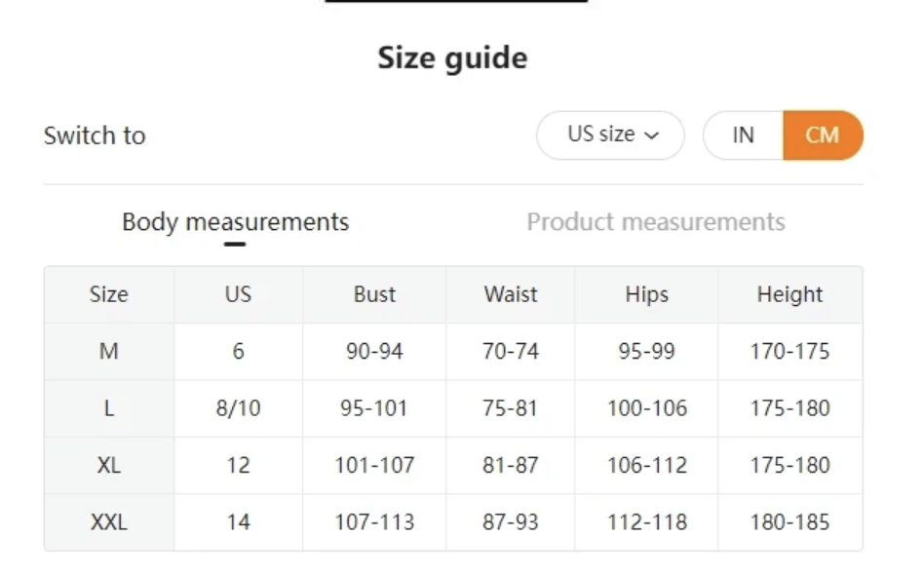The width and height of the screenshot is (924, 576).
Task: Click the Hips column header
Action: 645,294
